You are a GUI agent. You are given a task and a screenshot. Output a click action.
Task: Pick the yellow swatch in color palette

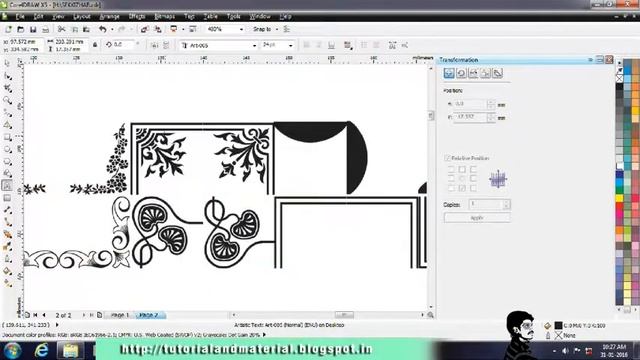[620, 198]
